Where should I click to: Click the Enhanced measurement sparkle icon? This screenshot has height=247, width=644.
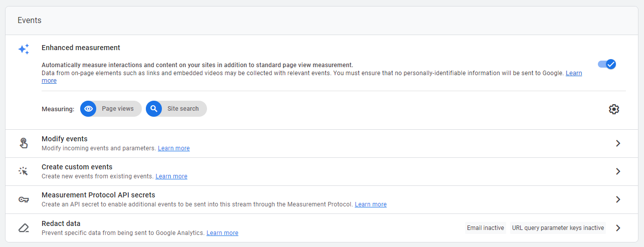click(x=24, y=49)
